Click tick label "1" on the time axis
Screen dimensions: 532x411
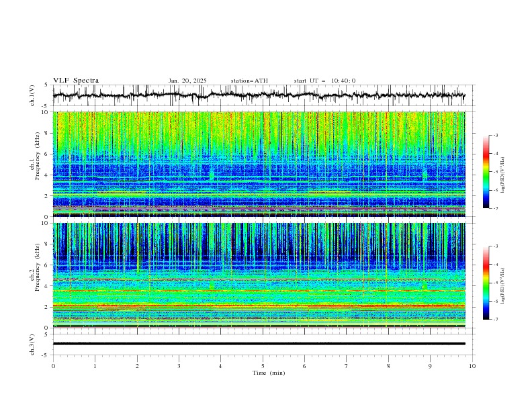point(95,366)
